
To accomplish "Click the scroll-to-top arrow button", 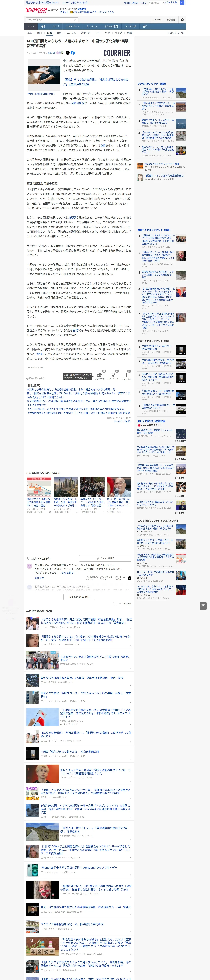I will (203, 606).
